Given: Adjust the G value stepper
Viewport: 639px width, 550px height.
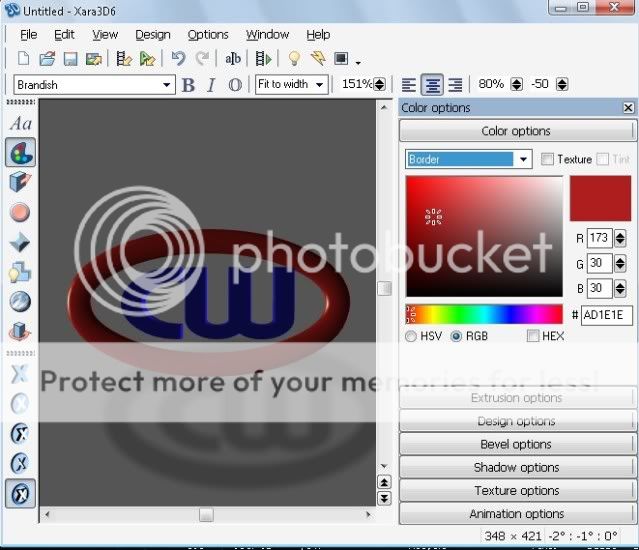Looking at the screenshot, I should (620, 264).
